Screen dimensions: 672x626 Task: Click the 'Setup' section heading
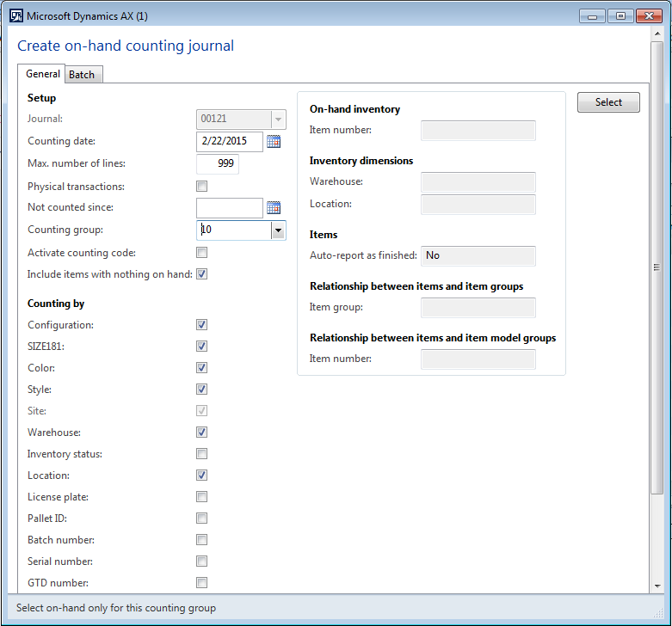coord(41,98)
